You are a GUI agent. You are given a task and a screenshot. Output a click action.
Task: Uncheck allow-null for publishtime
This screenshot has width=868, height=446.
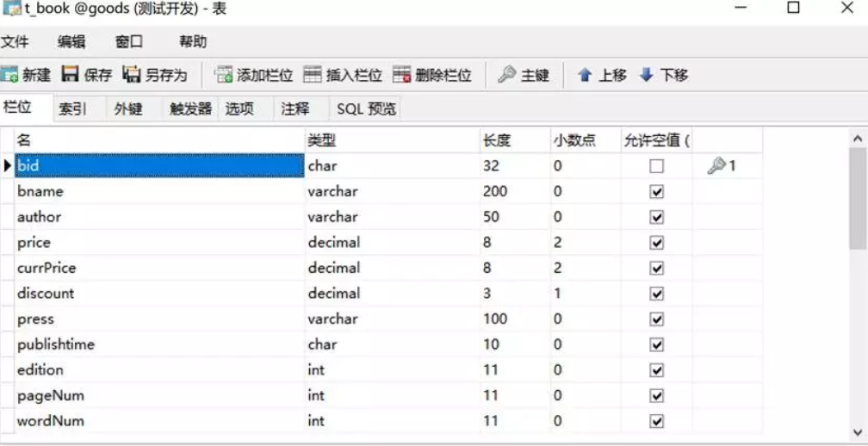tap(656, 344)
